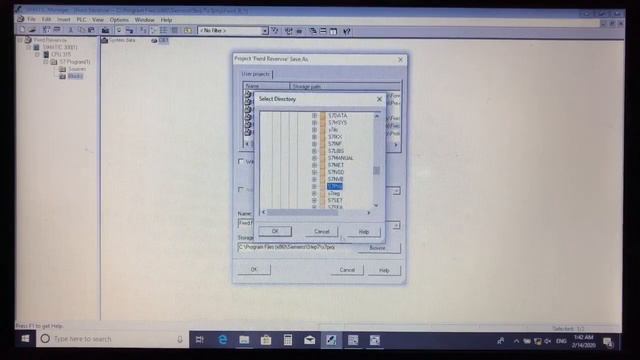Open the Options menu
Viewport: 640px width, 360px height.
pos(119,20)
